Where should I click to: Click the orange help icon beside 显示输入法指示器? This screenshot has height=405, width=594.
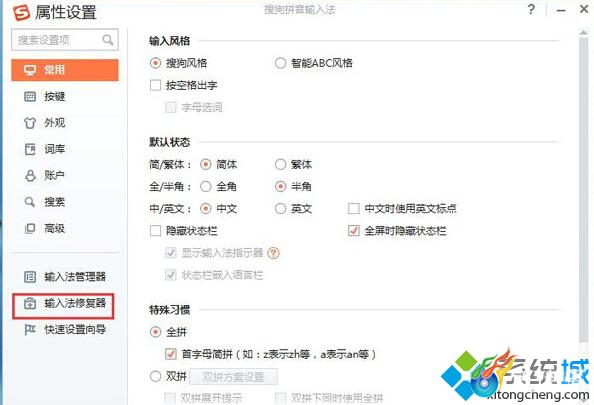pyautogui.click(x=273, y=253)
